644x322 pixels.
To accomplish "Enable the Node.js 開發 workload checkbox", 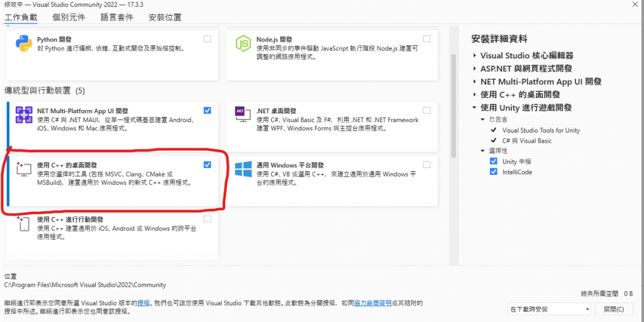I will (x=427, y=39).
